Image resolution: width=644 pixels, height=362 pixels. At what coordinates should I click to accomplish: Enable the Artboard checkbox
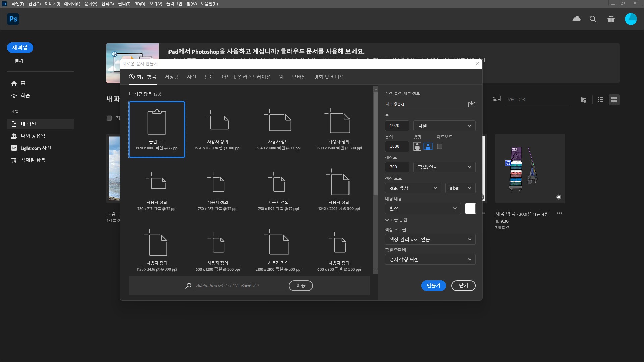click(x=440, y=146)
